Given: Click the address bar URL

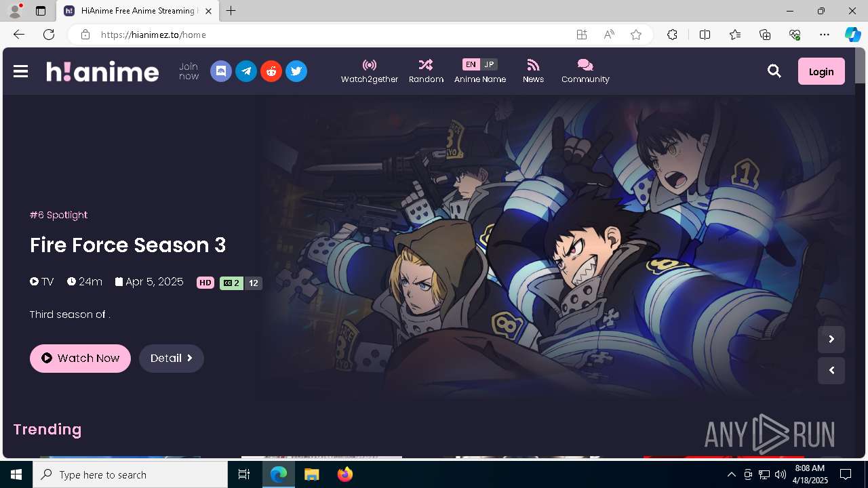Looking at the screenshot, I should (x=153, y=35).
